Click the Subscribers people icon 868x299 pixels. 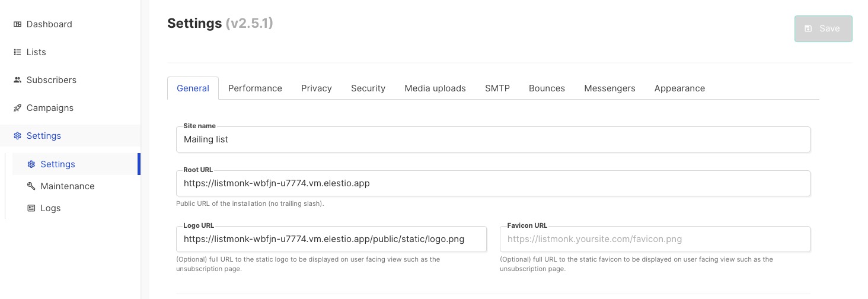17,80
